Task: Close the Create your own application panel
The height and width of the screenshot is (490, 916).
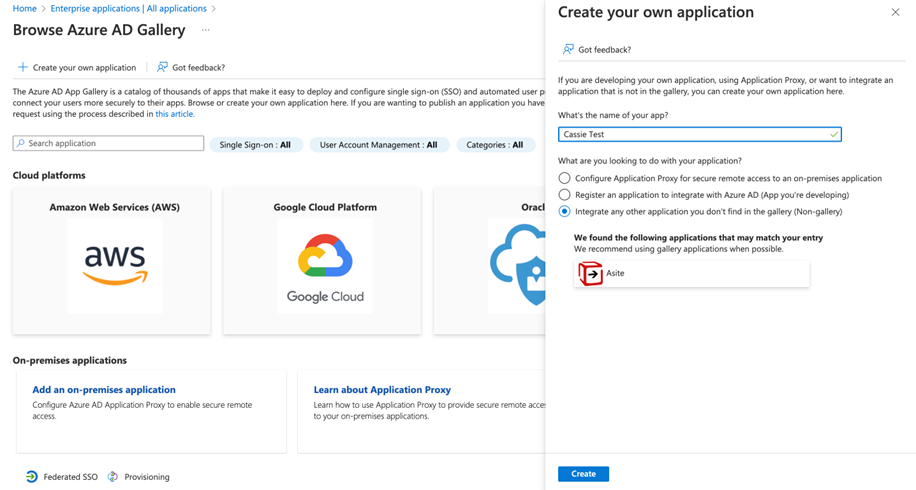Action: 895,13
